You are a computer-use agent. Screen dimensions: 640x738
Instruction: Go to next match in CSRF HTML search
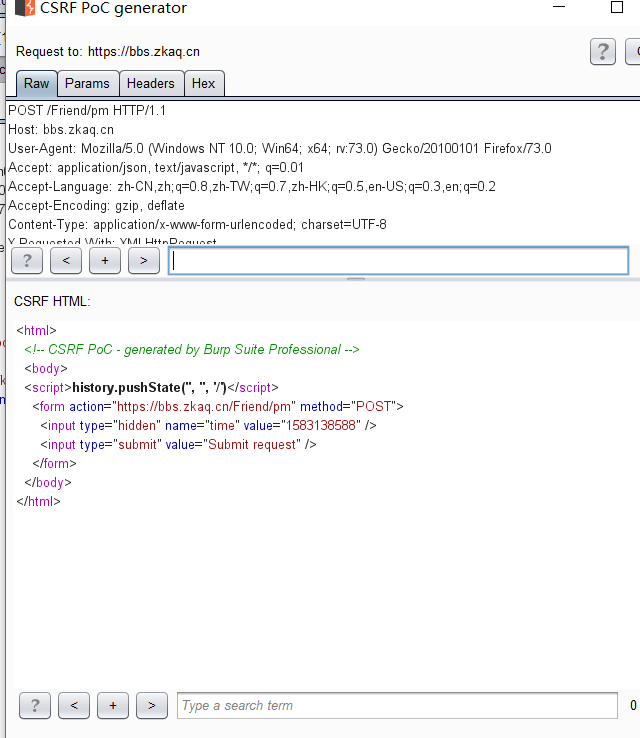pos(152,706)
